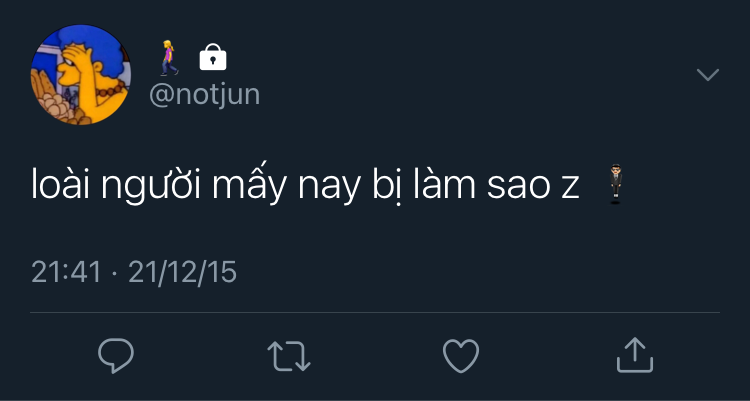
Task: Click the letter "z" in the tweet
Action: (570, 188)
